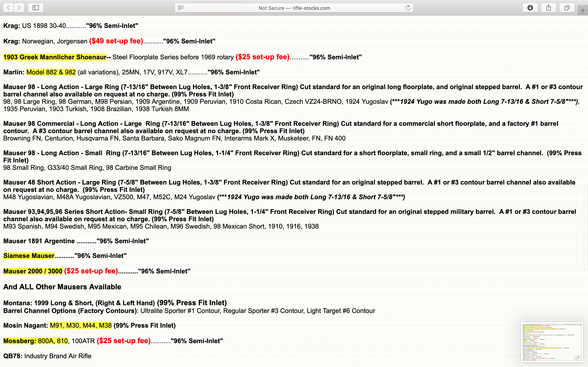
Task: Click the vertical page scrollbar
Action: [586, 227]
